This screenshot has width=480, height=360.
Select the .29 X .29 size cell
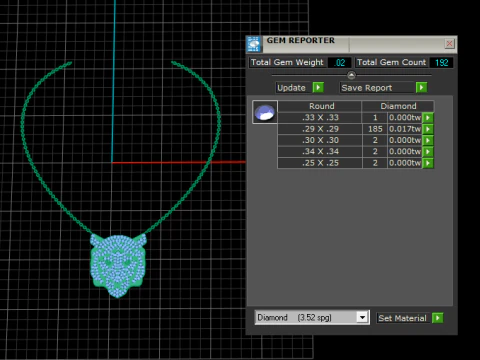click(x=320, y=129)
